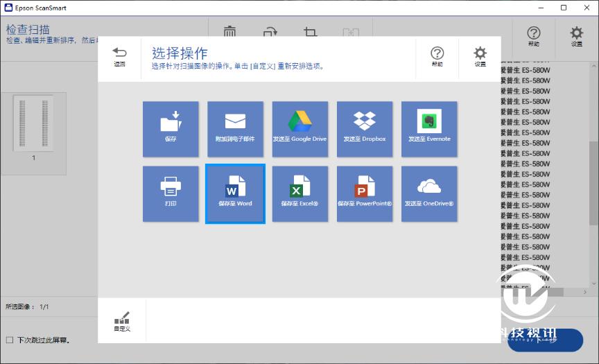Send scan to Evernote tile

coord(429,129)
